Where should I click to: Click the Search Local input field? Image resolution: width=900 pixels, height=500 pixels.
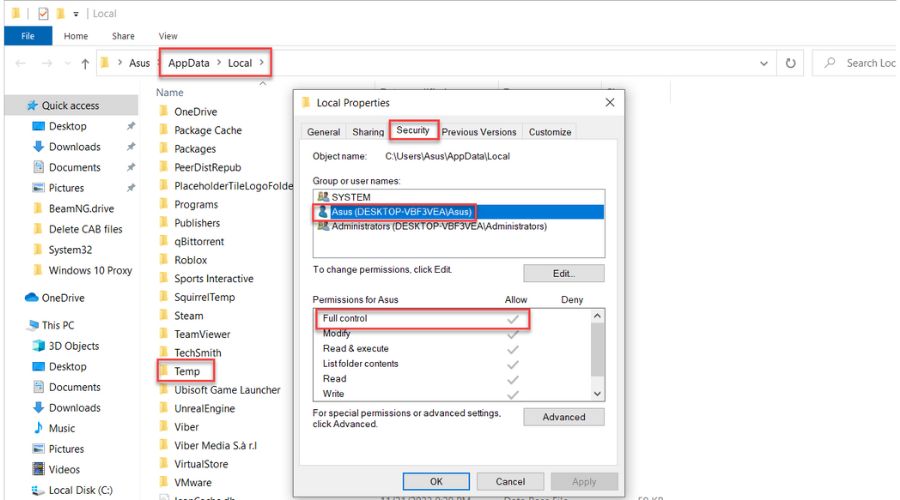pyautogui.click(x=865, y=63)
